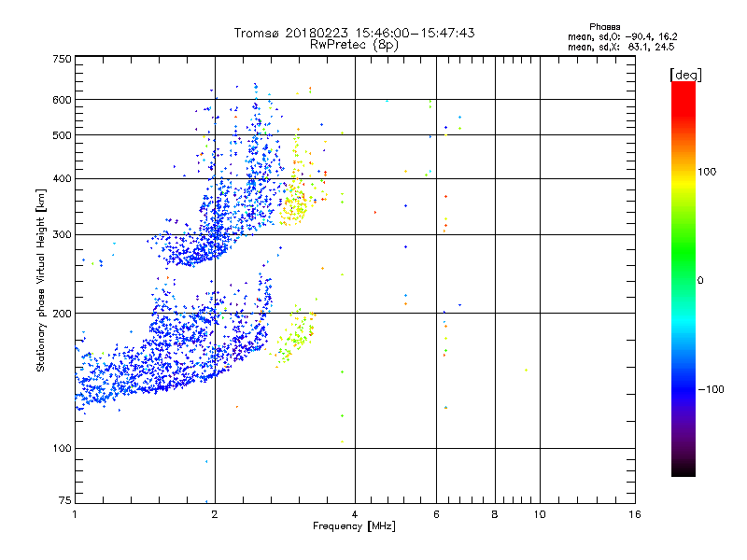Click the x-axis tick label '1'
The image size is (747, 560).
(x=75, y=514)
